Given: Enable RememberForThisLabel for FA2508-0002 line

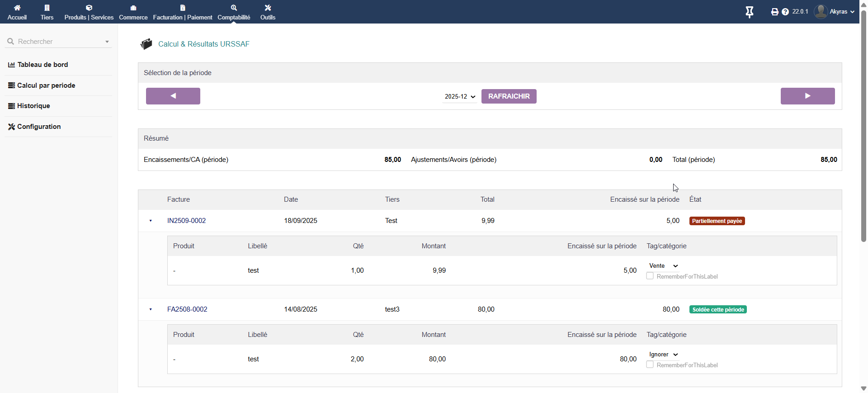Looking at the screenshot, I should [650, 365].
